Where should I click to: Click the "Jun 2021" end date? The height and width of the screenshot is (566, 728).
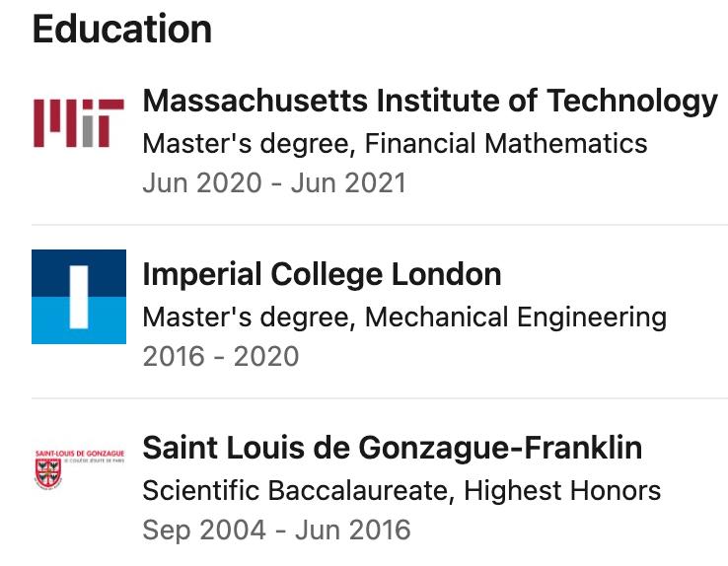point(348,183)
